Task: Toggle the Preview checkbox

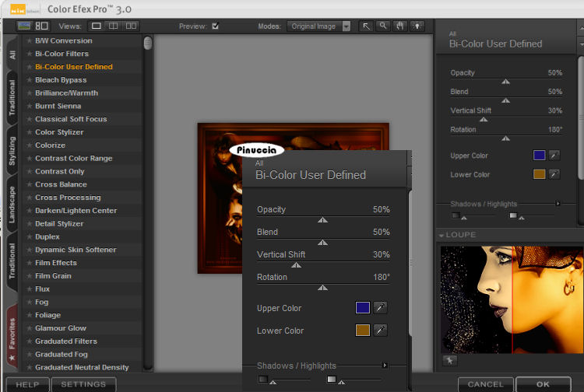Action: click(x=216, y=26)
